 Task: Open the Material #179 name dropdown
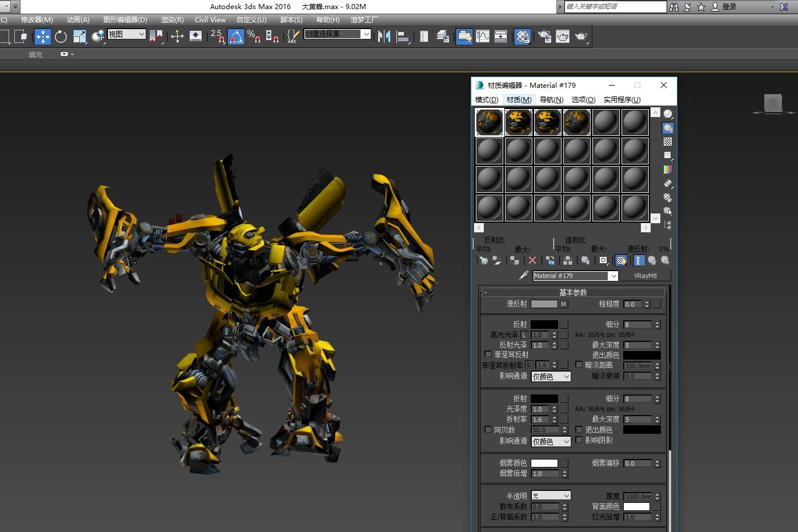tap(613, 276)
